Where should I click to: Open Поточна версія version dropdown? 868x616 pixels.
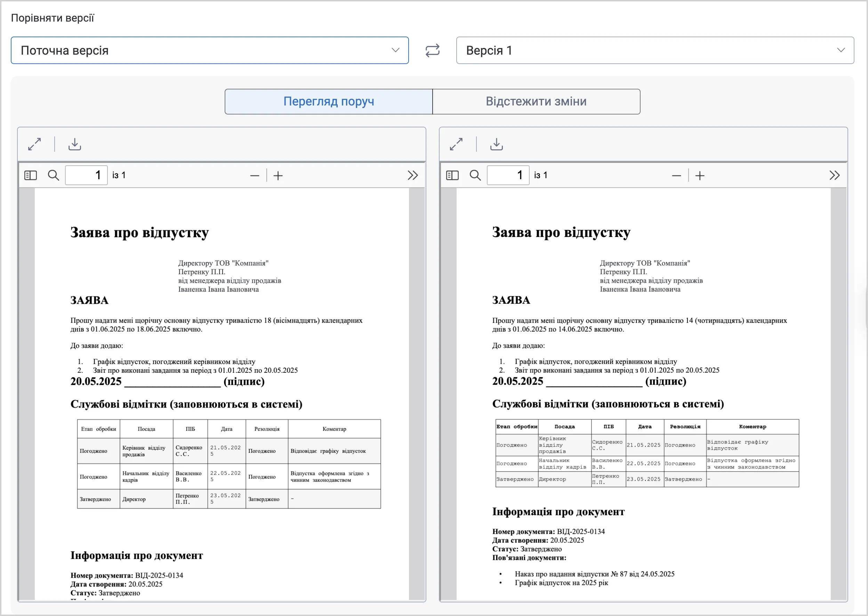[x=210, y=50]
